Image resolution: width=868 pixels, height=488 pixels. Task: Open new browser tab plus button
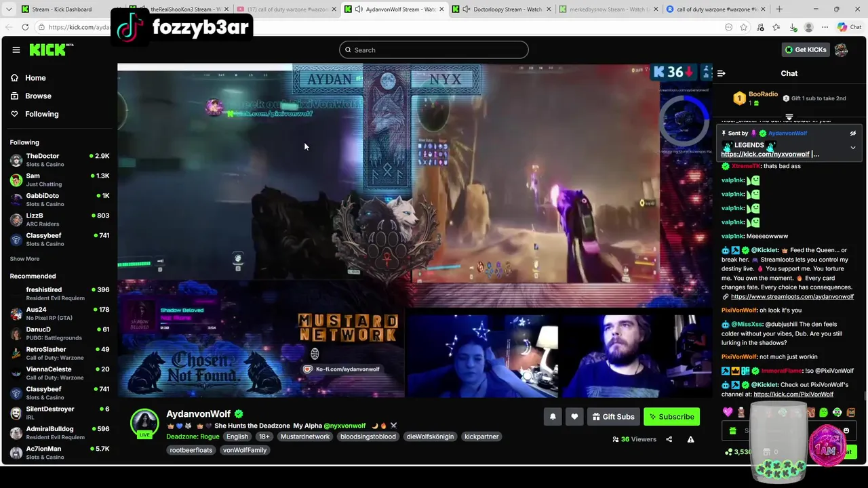(778, 9)
